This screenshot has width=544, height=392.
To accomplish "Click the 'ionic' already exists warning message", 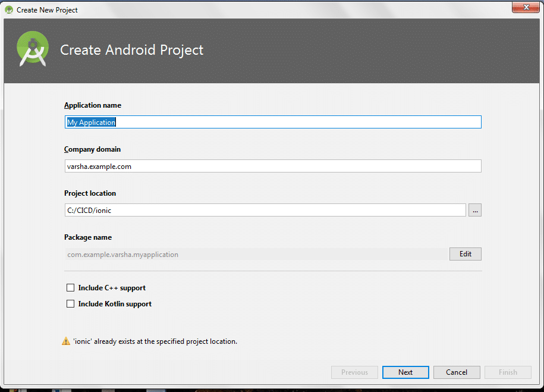I will (155, 341).
